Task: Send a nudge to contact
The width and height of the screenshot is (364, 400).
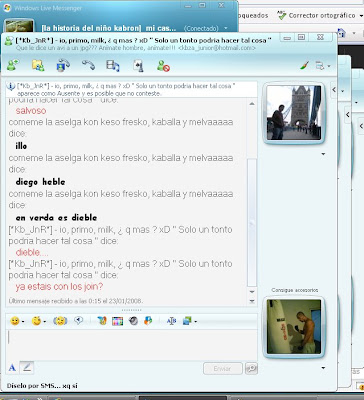Action: (60, 321)
